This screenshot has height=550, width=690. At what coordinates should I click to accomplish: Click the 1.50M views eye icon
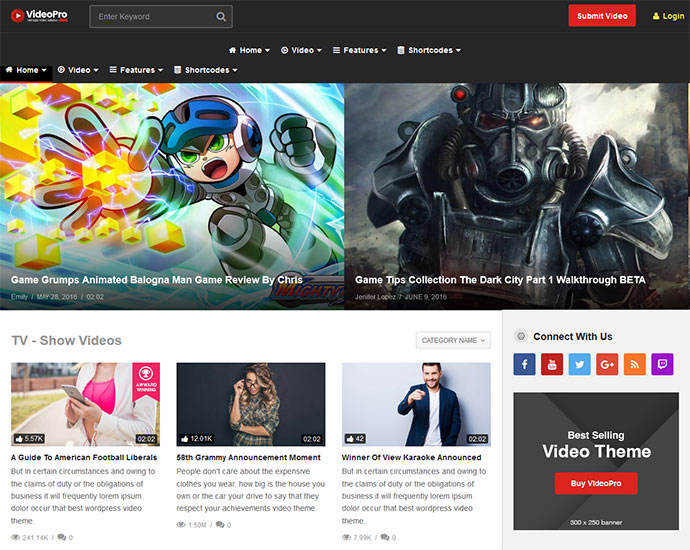(x=181, y=525)
